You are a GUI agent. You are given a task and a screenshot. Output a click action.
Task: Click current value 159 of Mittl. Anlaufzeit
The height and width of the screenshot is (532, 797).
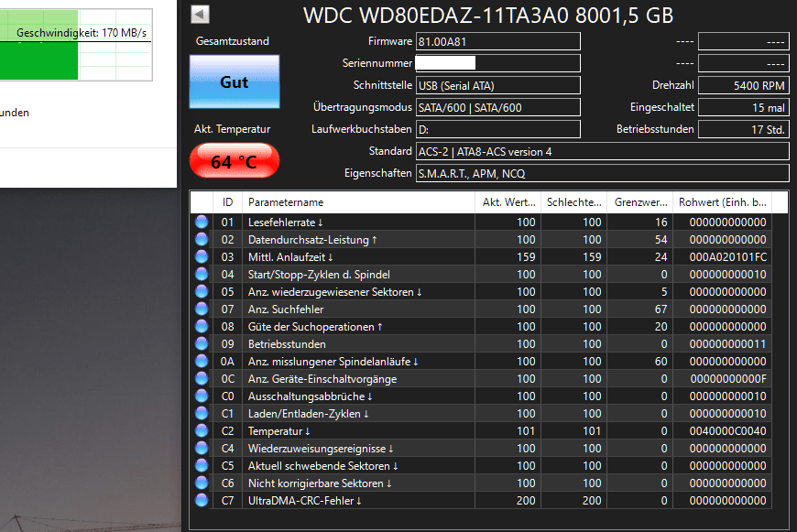pyautogui.click(x=526, y=256)
